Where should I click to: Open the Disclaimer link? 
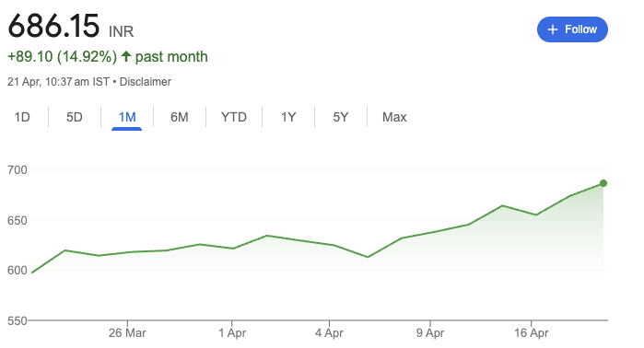click(x=146, y=82)
